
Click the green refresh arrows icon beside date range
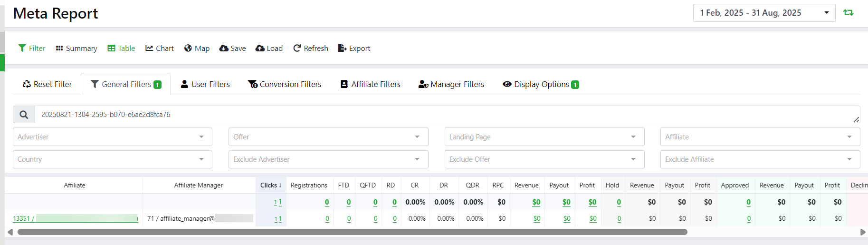click(848, 13)
